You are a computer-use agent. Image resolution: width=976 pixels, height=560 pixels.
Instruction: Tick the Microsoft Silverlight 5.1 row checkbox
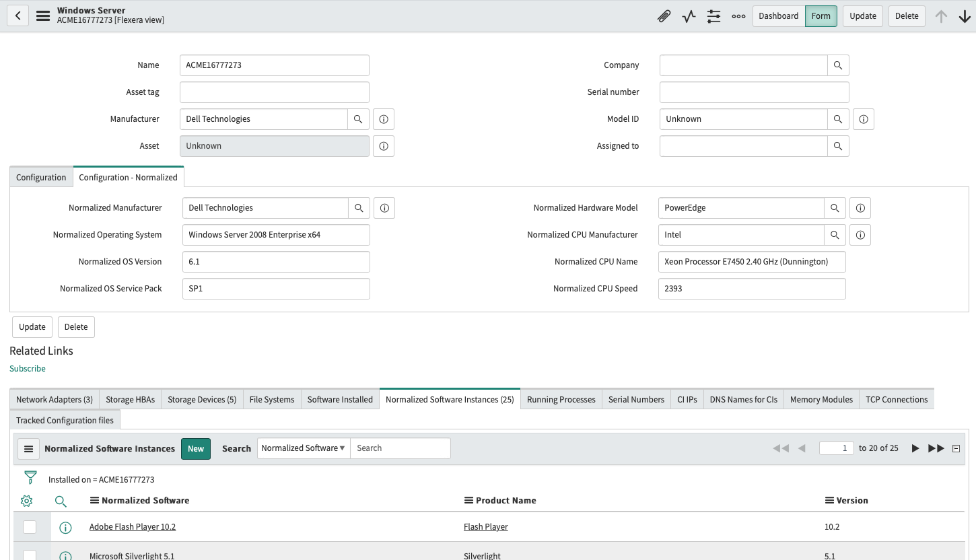pos(30,555)
